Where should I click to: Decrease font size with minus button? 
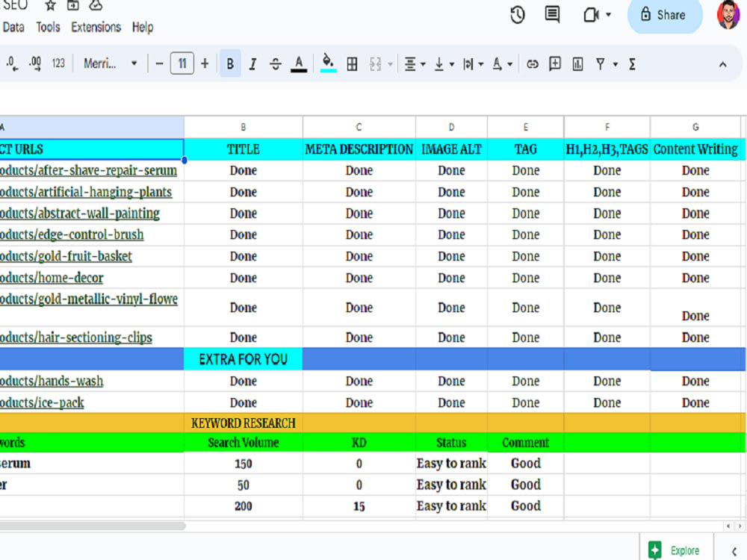pyautogui.click(x=160, y=63)
